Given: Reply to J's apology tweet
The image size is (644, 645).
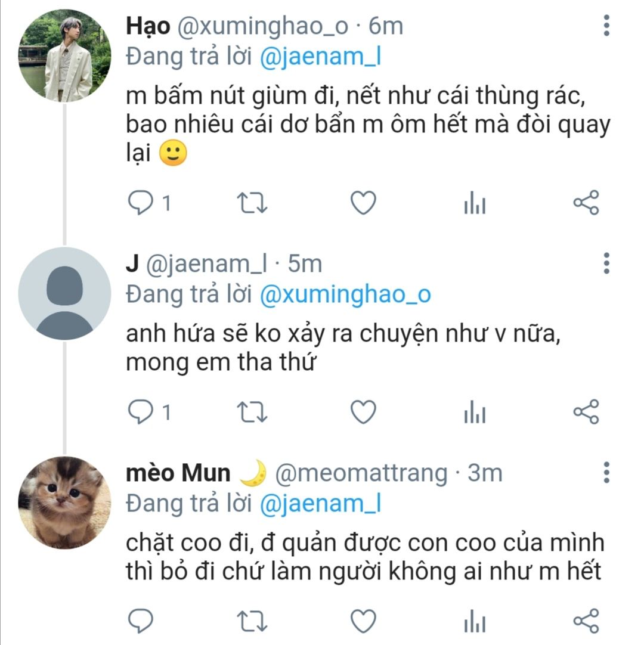Looking at the screenshot, I should 141,412.
